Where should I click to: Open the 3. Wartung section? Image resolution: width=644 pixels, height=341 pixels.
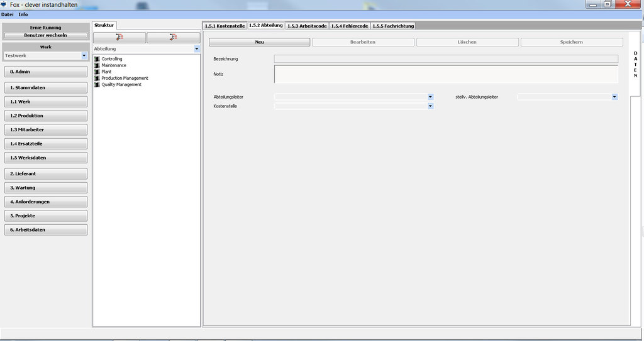tap(45, 188)
